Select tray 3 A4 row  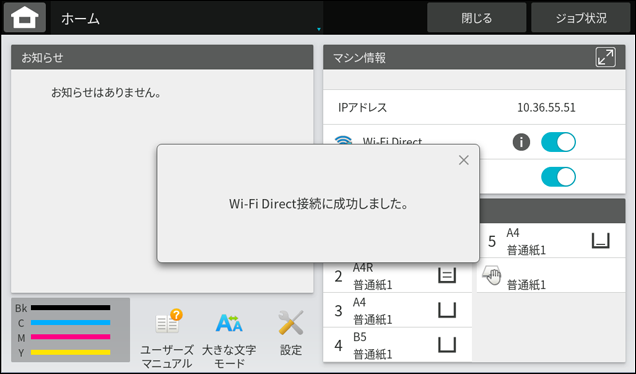[x=398, y=310]
